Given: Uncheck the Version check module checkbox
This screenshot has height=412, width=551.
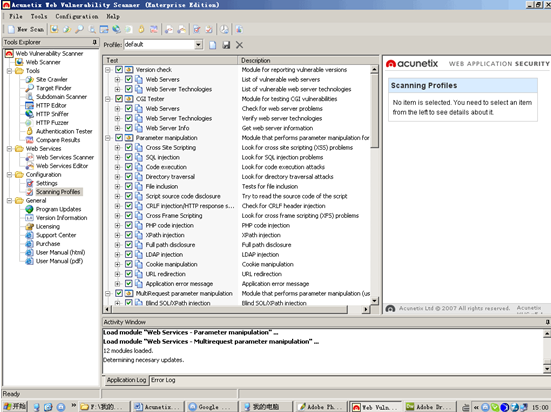Looking at the screenshot, I should click(119, 70).
